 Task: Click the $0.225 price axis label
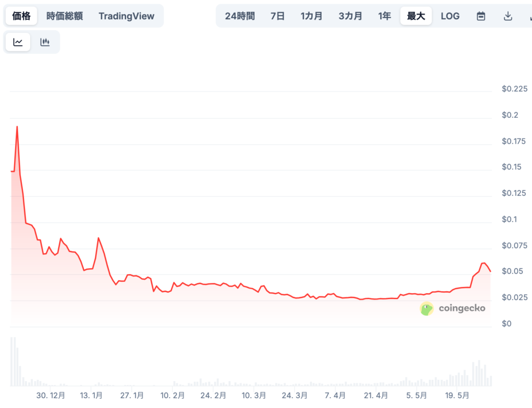514,89
